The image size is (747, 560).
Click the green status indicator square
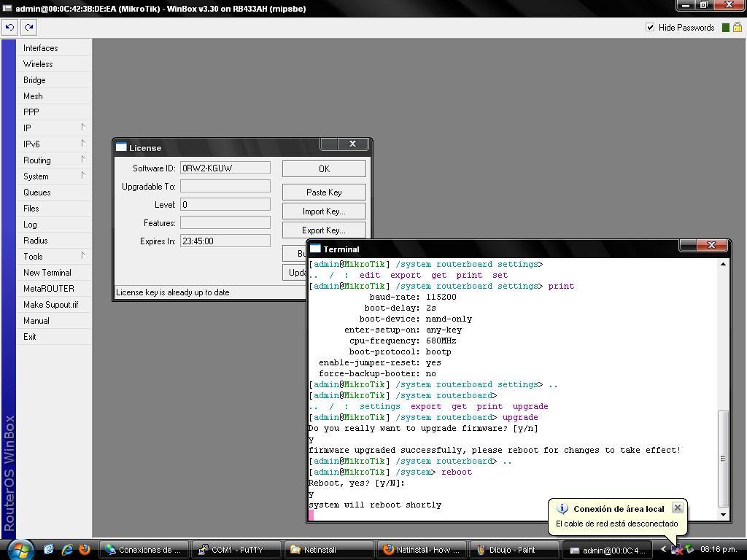coord(725,28)
